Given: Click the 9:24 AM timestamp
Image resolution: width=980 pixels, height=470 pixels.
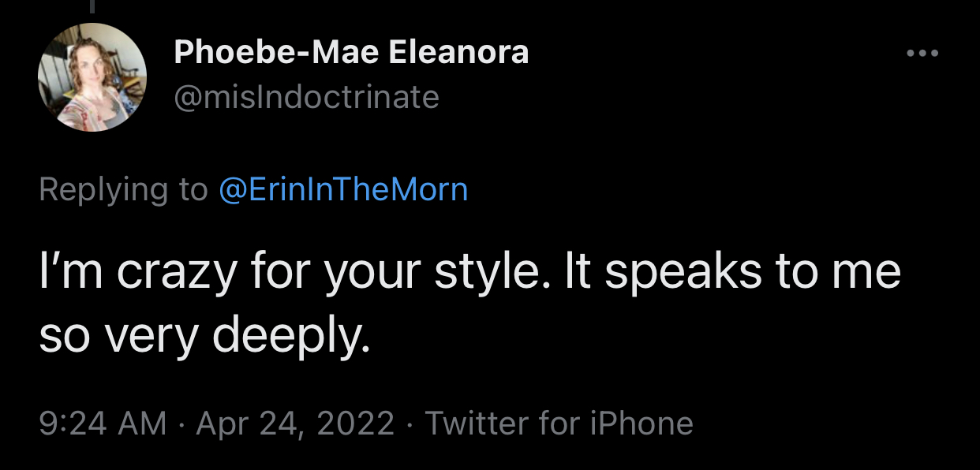Looking at the screenshot, I should [x=103, y=423].
